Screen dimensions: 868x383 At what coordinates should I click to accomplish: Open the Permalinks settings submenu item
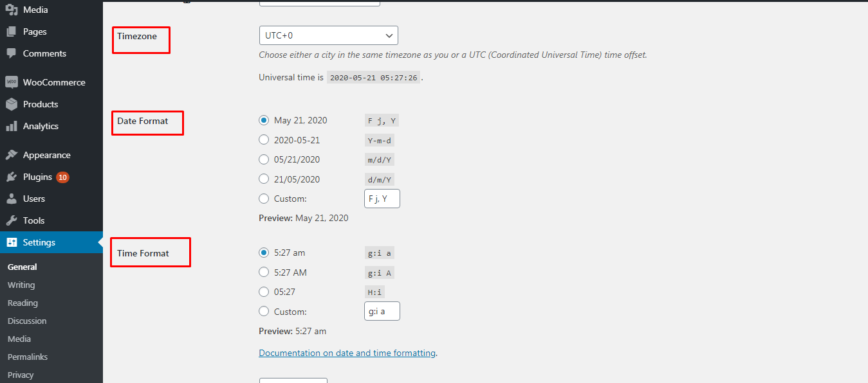(x=28, y=357)
